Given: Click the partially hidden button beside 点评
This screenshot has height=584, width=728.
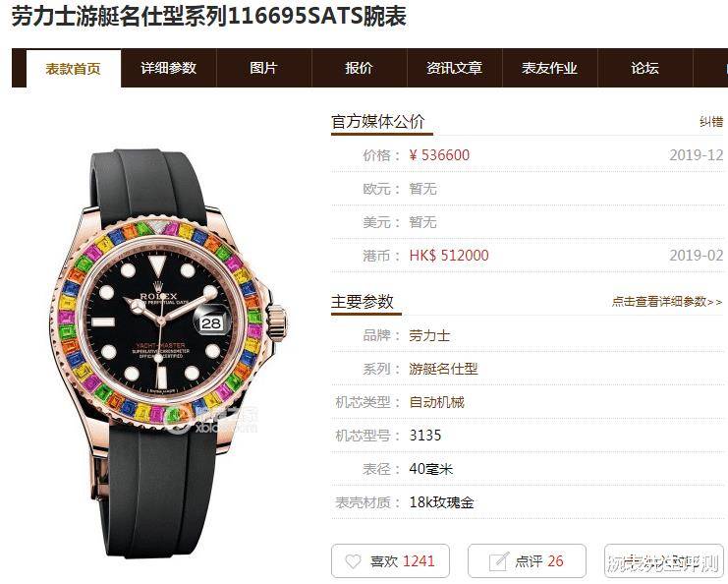Looking at the screenshot, I should [664, 561].
